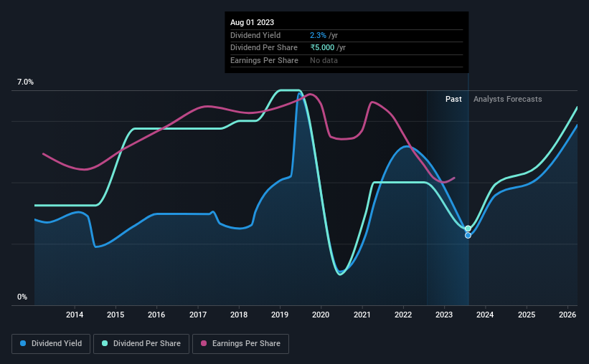Image resolution: width=589 pixels, height=364 pixels.
Task: Click the 2026 x-axis year label
Action: click(x=567, y=315)
